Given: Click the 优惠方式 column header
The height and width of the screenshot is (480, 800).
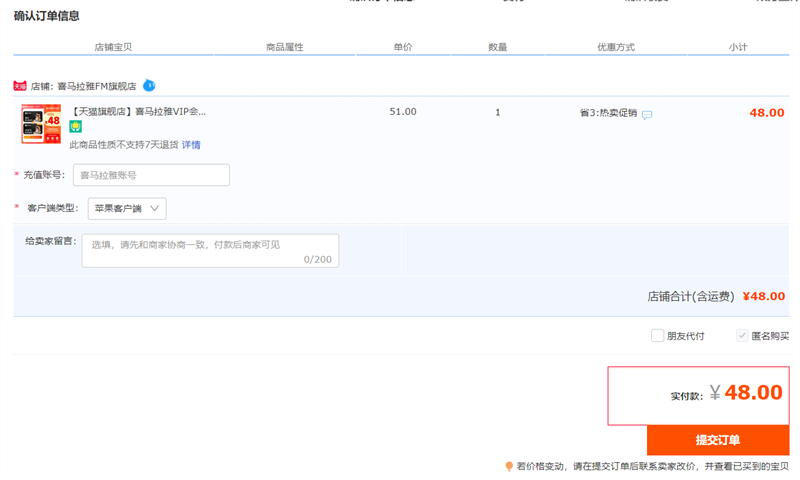Looking at the screenshot, I should pos(616,47).
